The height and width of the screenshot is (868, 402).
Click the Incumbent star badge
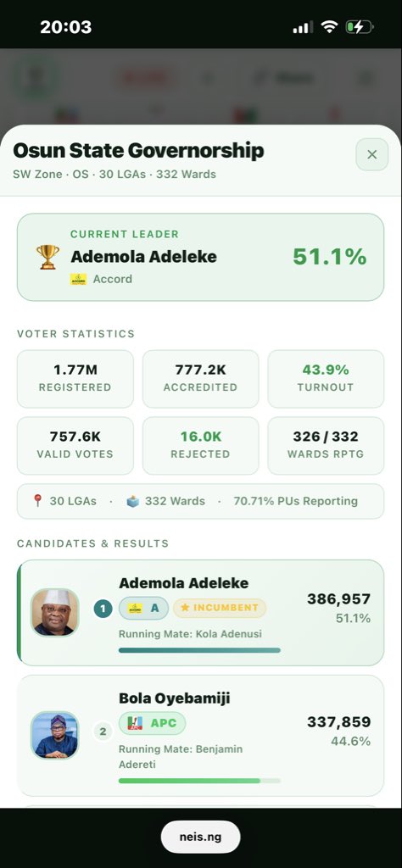[220, 608]
